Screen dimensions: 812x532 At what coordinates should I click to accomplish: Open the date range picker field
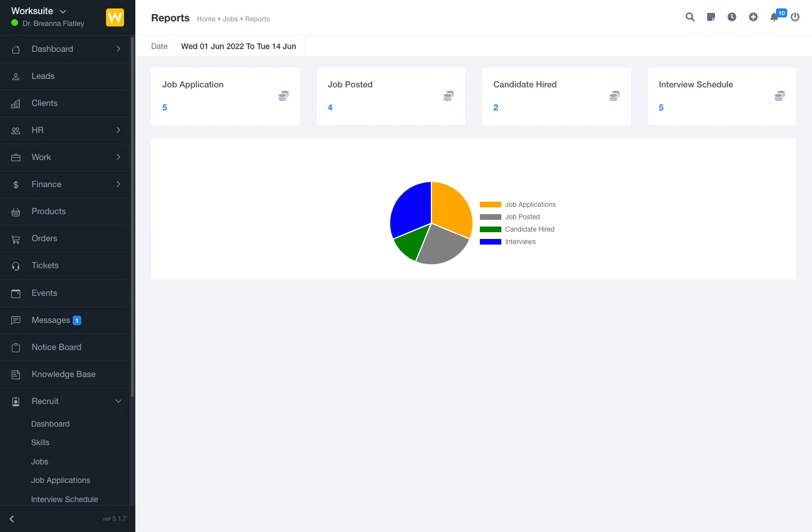pyautogui.click(x=238, y=46)
